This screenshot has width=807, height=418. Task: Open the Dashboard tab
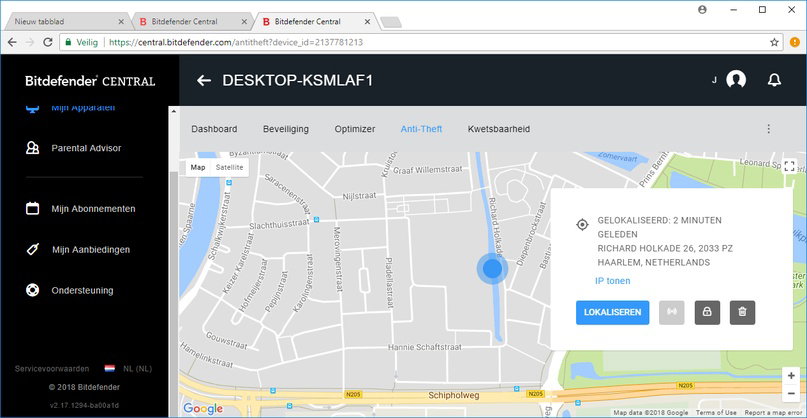tap(214, 129)
